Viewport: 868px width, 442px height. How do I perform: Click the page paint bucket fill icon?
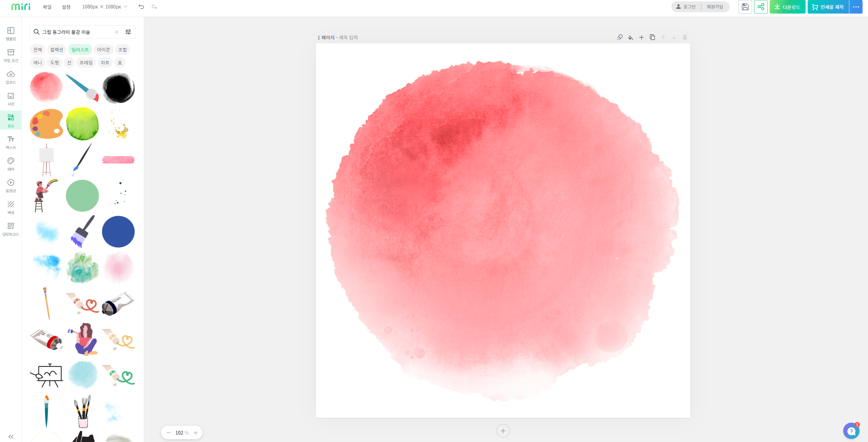click(631, 37)
